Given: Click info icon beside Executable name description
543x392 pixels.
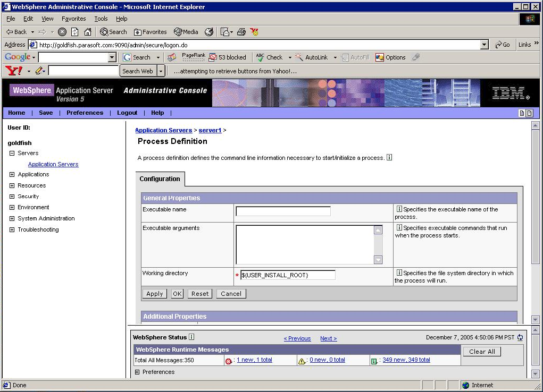Looking at the screenshot, I should [x=399, y=209].
